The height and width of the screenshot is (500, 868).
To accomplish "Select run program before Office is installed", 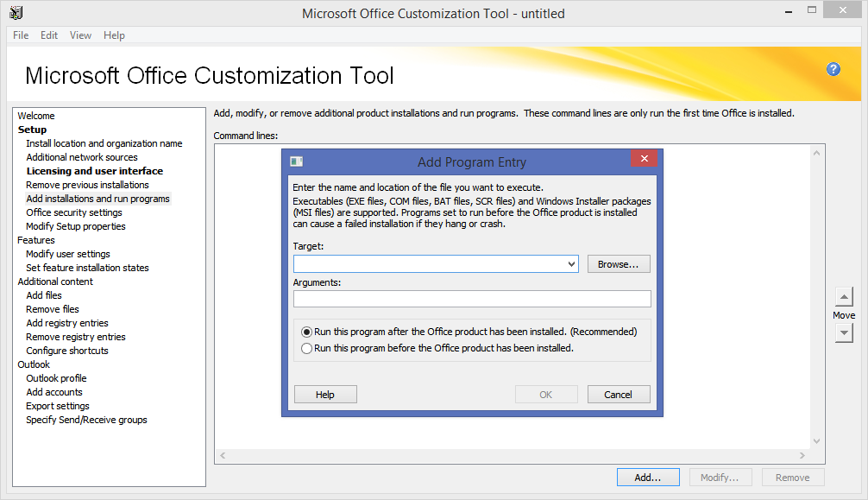I will pyautogui.click(x=307, y=348).
